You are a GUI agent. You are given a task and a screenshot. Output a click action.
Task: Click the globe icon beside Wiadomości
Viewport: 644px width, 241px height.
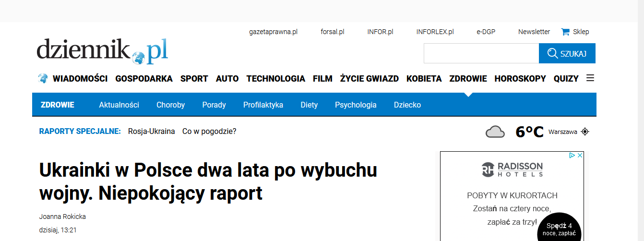pos(43,78)
